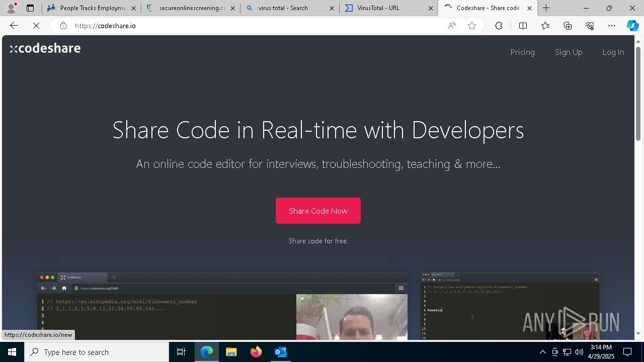This screenshot has height=362, width=644.
Task: Toggle Split screen icon
Action: (523, 26)
